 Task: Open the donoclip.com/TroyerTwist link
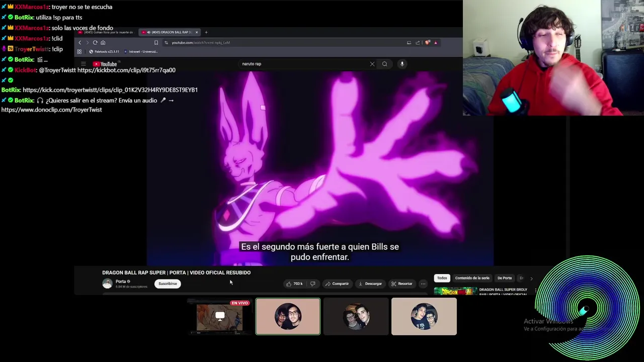pyautogui.click(x=51, y=110)
